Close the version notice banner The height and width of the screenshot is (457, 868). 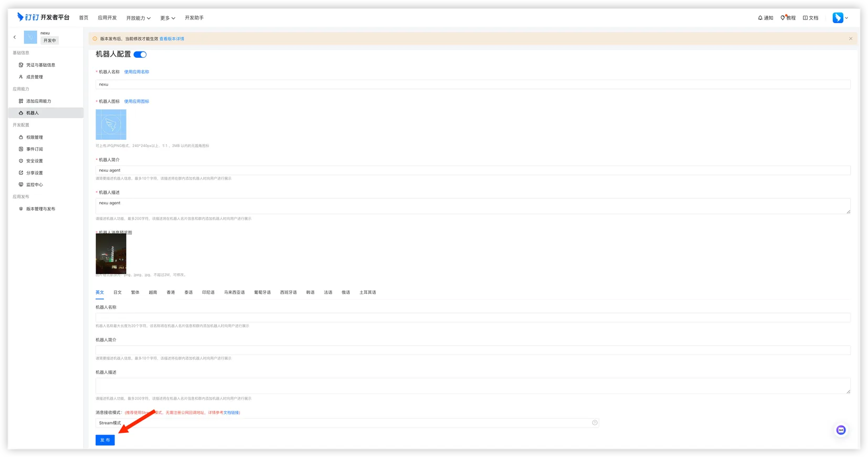851,39
